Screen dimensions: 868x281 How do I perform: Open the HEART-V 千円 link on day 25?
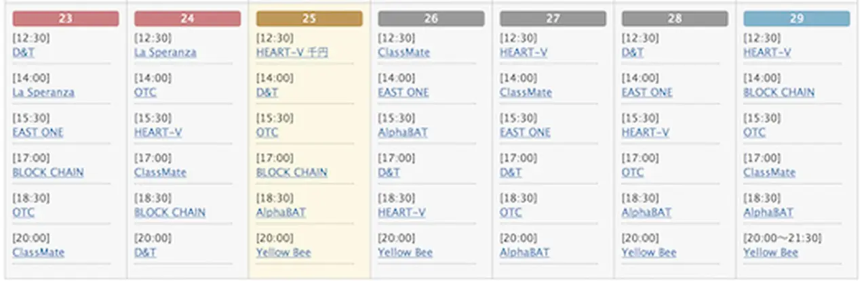(292, 52)
